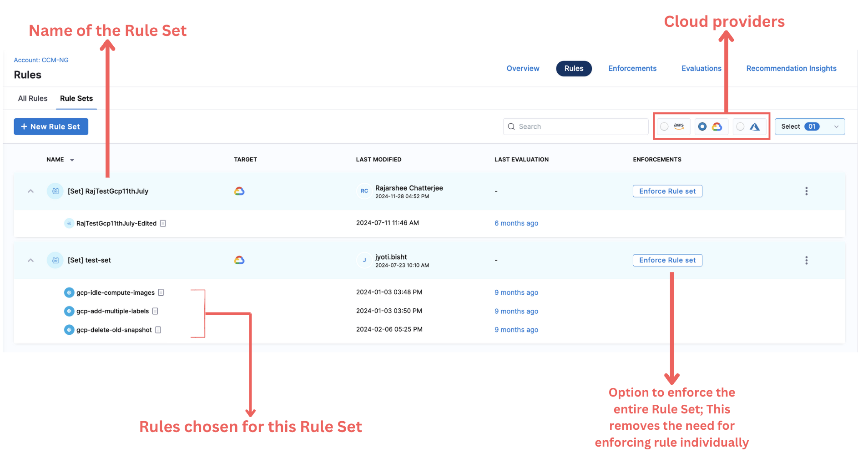
Task: Enforce Rule set for test-set
Action: [667, 260]
